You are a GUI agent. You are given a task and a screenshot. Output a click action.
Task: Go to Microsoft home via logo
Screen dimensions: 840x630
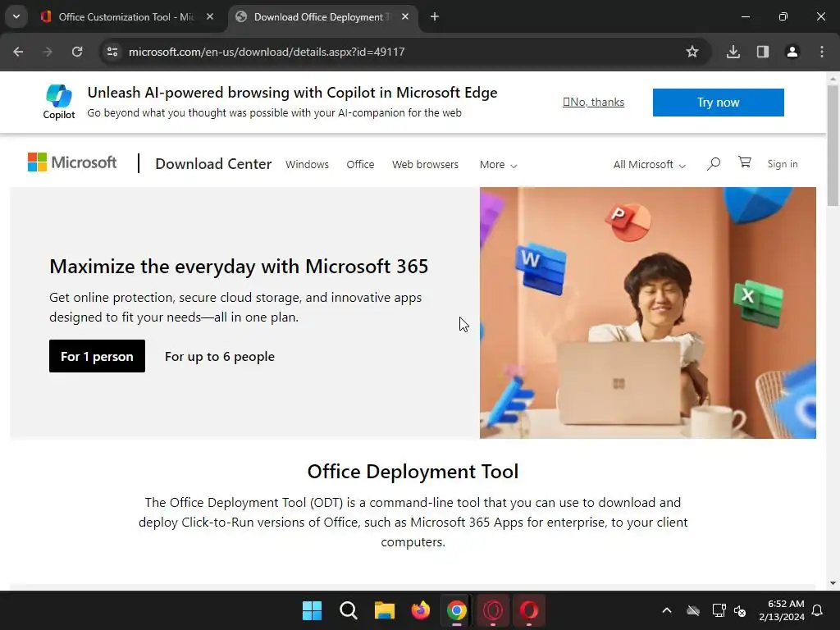(x=72, y=162)
